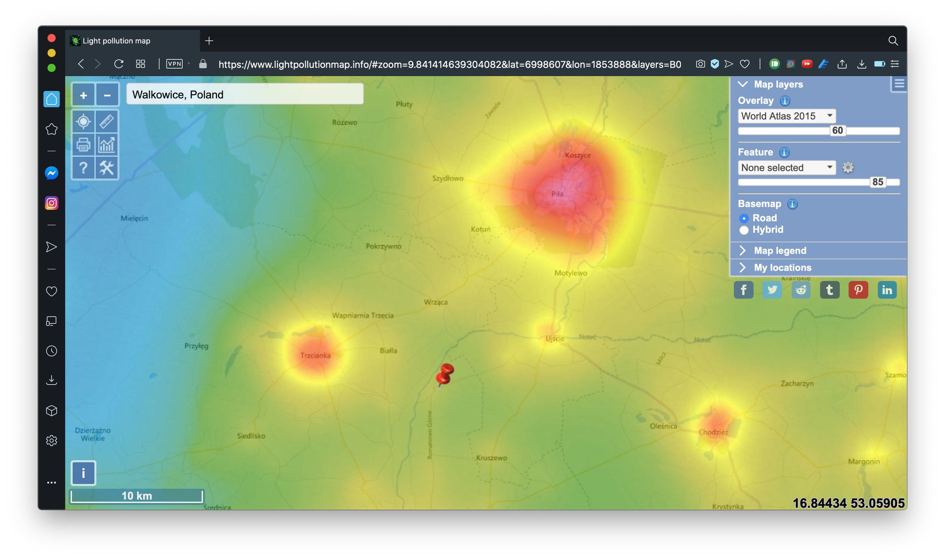The image size is (945, 560).
Task: Click the print map icon
Action: click(83, 145)
